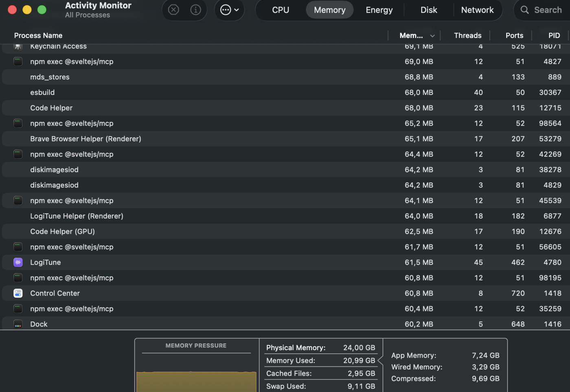Viewport: 570px width, 392px height.
Task: Select the Network tab
Action: click(x=477, y=10)
